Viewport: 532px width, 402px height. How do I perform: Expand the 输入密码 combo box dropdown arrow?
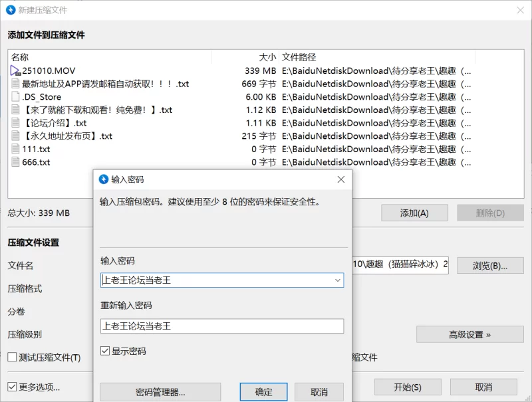point(338,280)
